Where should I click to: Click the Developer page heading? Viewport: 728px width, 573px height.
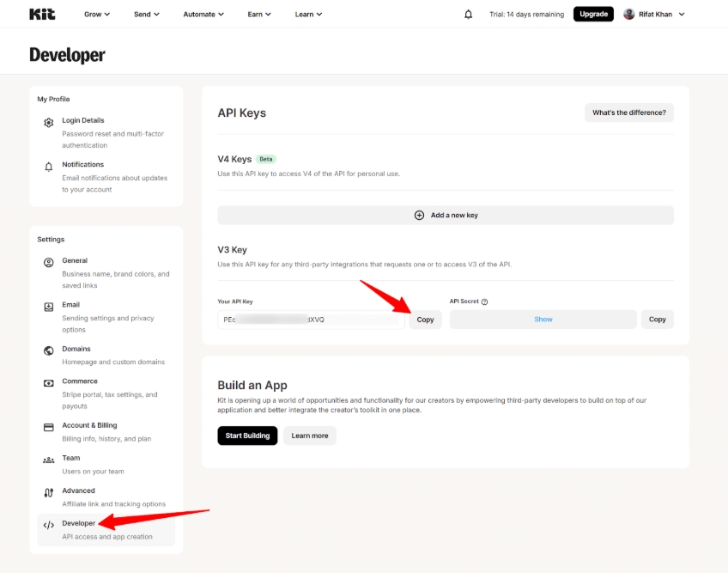click(x=67, y=55)
